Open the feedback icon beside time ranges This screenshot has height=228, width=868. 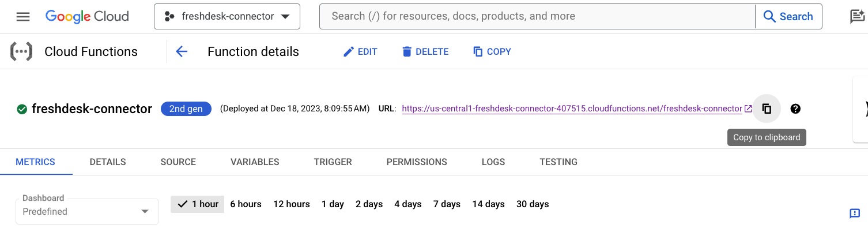tap(855, 214)
